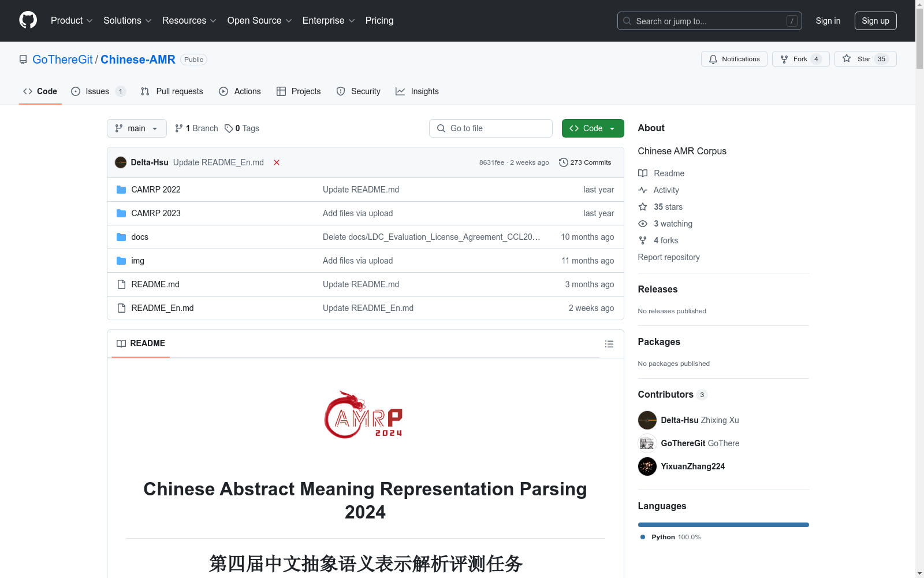Open the 'Delete docs/LDC_Evaluation...' commit message
Viewport: 924px width, 578px height.
pos(431,237)
